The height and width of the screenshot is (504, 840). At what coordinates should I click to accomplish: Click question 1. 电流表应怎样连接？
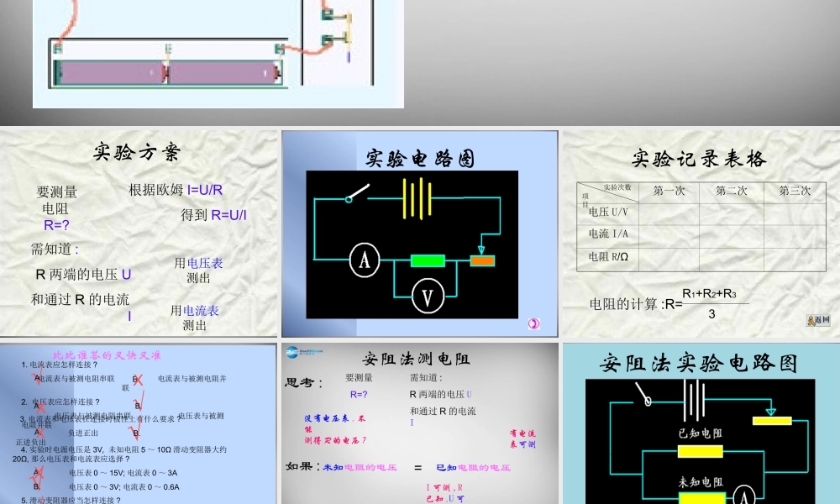pyautogui.click(x=60, y=365)
